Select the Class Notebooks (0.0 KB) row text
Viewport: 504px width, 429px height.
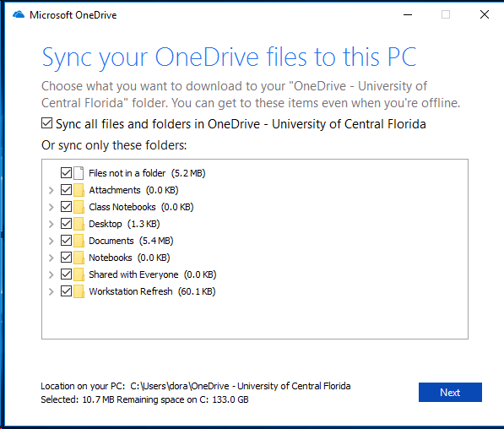point(141,207)
